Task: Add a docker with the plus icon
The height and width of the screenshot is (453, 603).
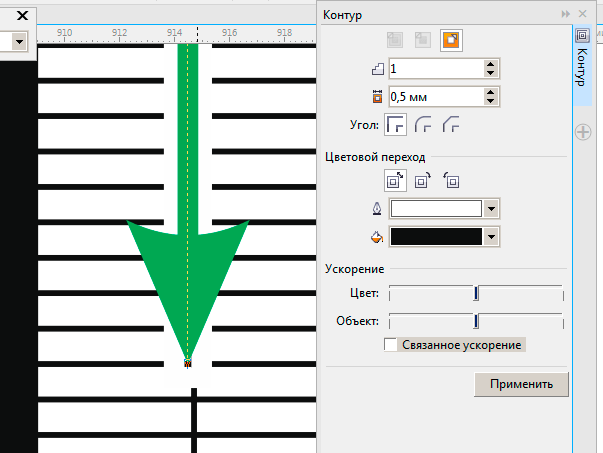Action: pyautogui.click(x=583, y=132)
